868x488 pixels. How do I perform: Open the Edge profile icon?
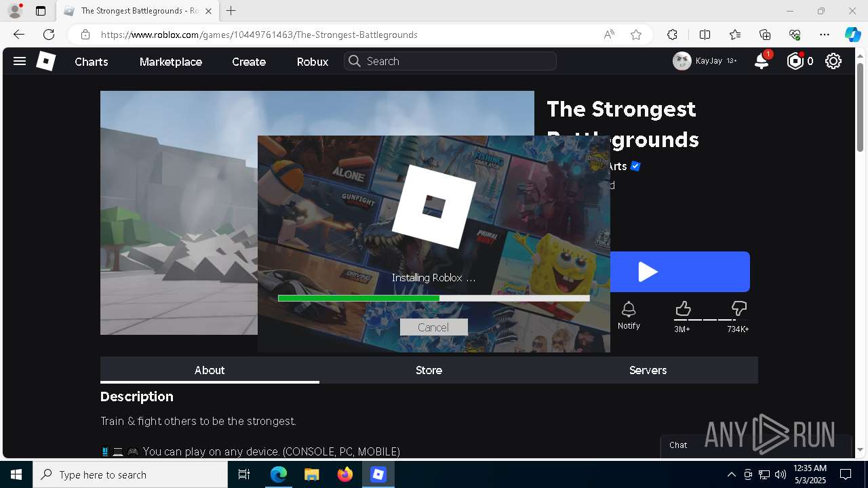click(15, 11)
